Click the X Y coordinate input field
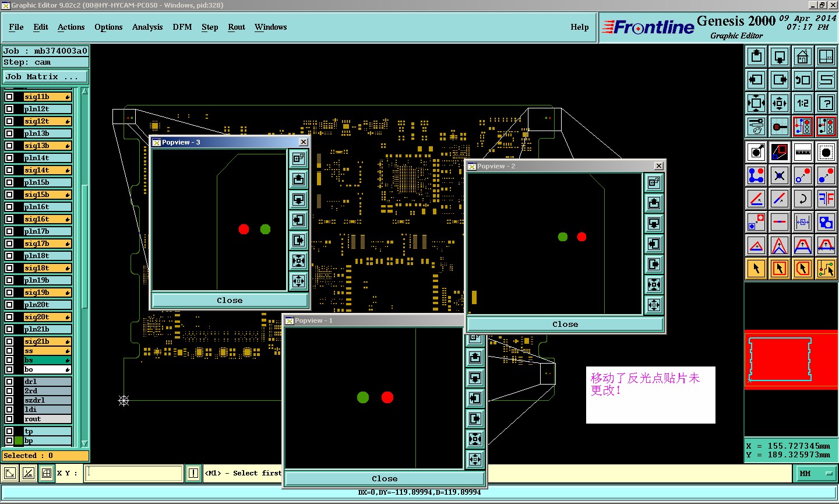This screenshot has width=839, height=504. 134,473
